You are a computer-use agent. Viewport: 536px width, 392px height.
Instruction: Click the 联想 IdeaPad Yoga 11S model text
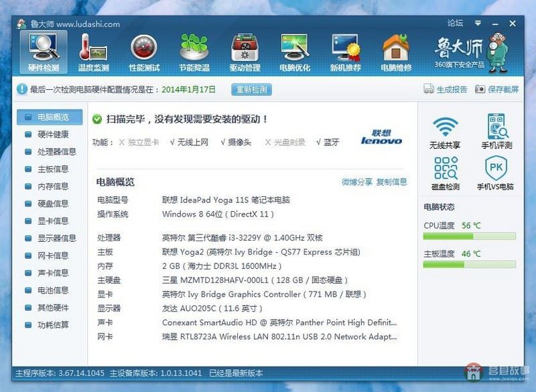point(226,200)
